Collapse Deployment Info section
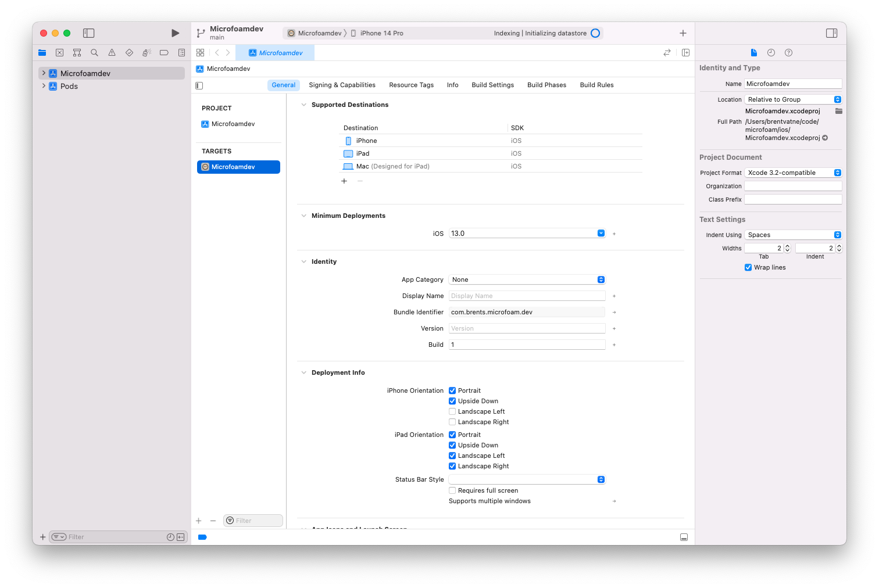 (303, 372)
